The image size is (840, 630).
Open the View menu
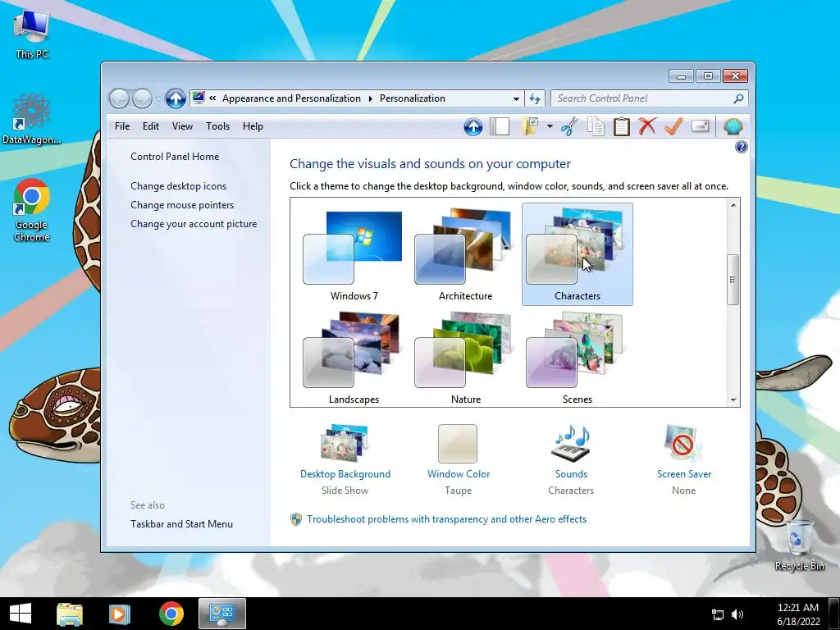pos(182,126)
